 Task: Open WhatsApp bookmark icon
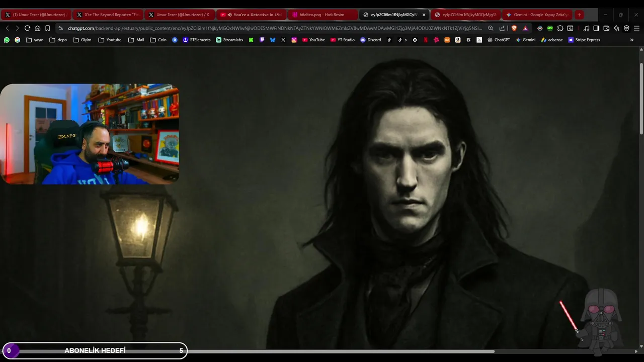tap(7, 40)
